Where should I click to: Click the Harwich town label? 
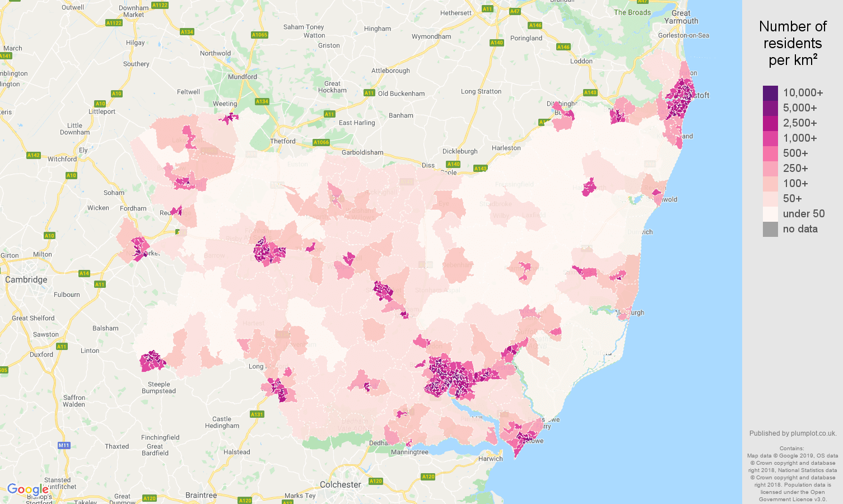[491, 459]
